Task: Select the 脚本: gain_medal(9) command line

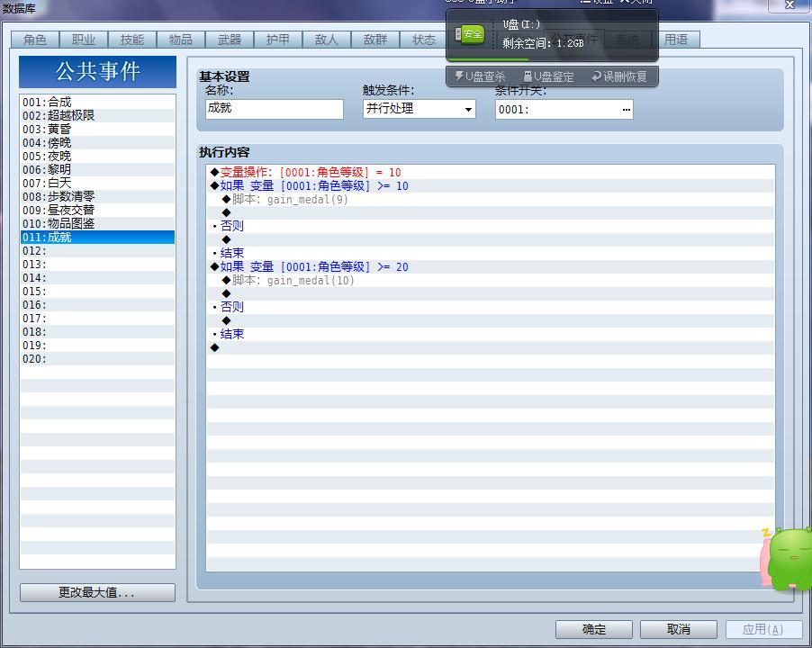Action: [x=491, y=199]
